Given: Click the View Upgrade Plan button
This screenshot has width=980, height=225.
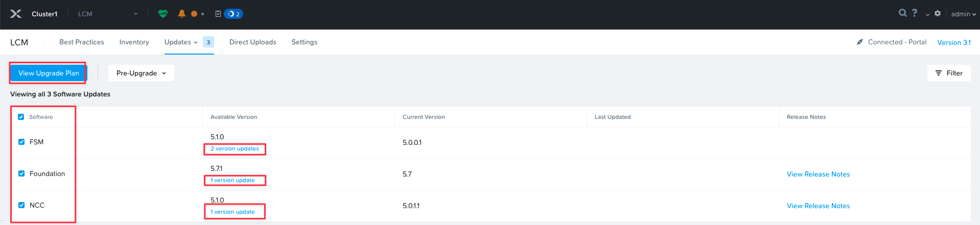Looking at the screenshot, I should (x=49, y=73).
